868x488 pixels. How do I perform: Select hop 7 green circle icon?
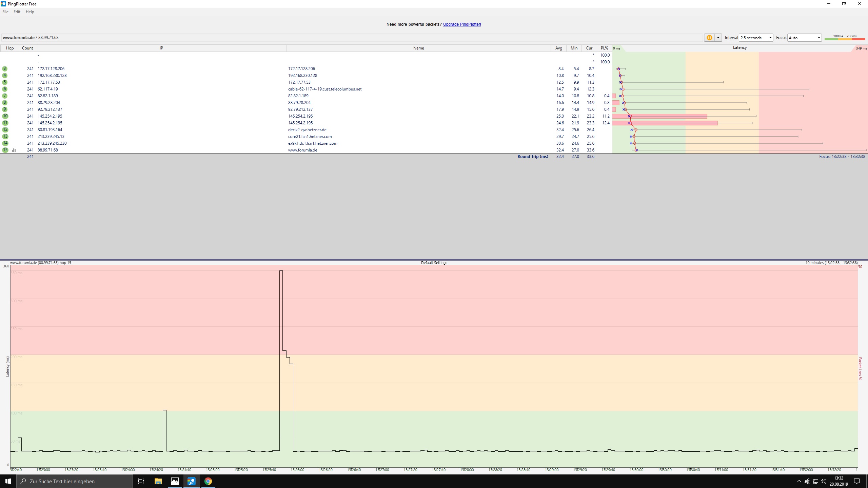click(x=5, y=96)
